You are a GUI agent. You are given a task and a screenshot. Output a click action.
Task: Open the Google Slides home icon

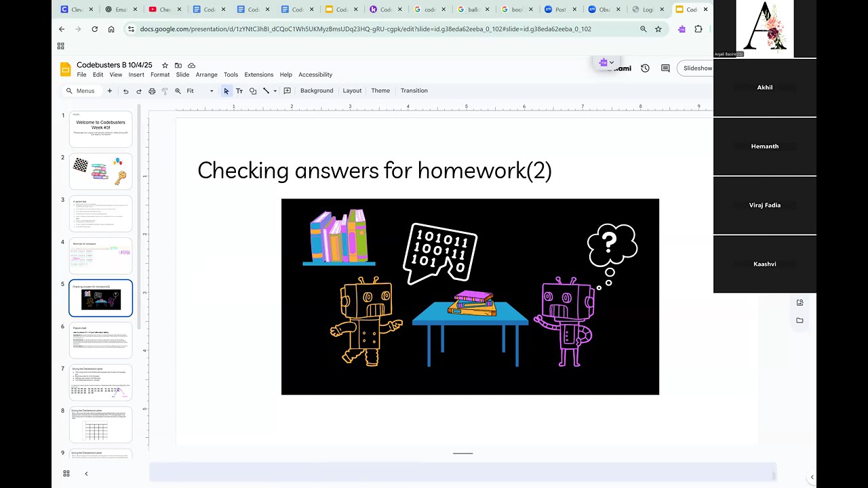pos(65,69)
